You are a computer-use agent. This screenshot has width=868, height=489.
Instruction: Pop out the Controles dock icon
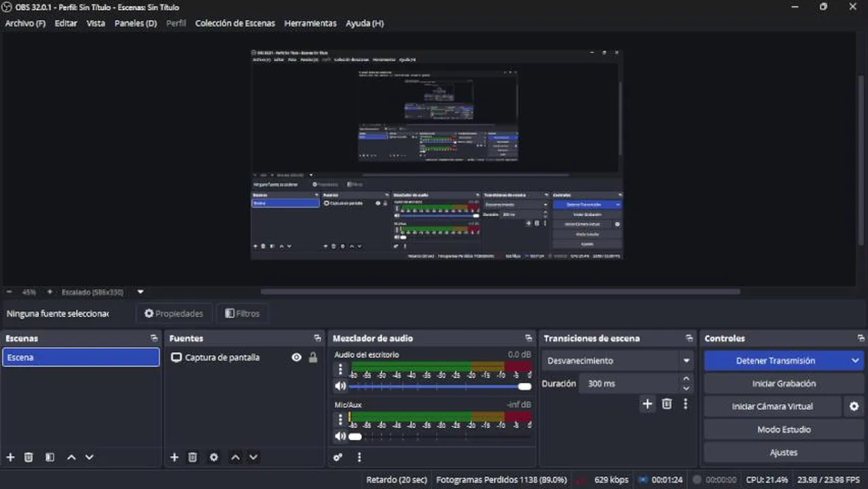861,338
